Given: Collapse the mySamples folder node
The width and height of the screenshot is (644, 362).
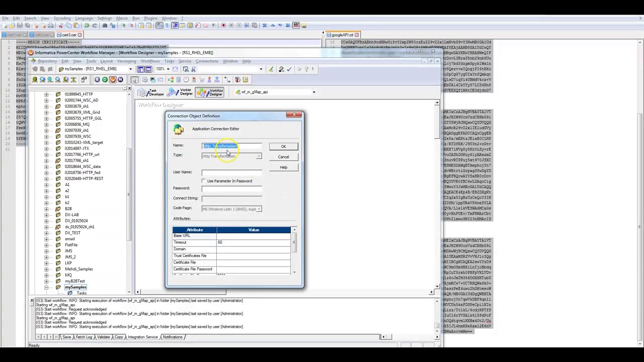Looking at the screenshot, I should (x=46, y=287).
